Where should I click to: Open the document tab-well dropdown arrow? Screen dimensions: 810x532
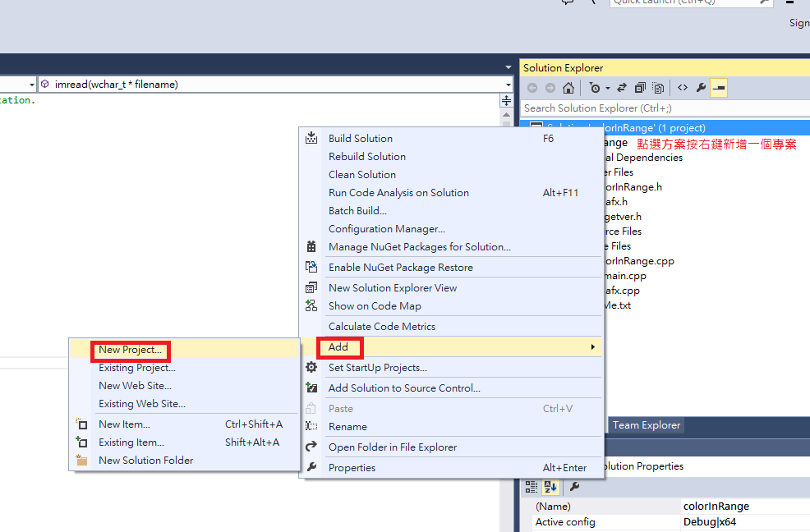pos(509,67)
